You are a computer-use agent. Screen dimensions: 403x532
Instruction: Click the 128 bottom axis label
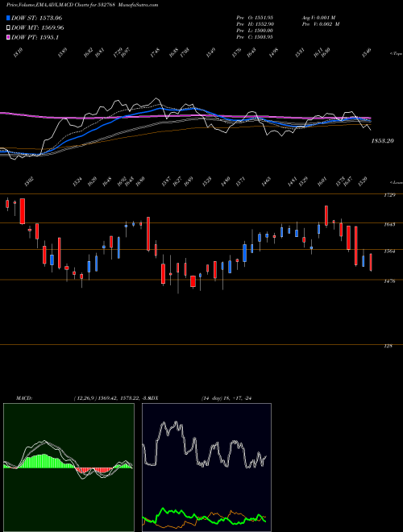click(388, 346)
